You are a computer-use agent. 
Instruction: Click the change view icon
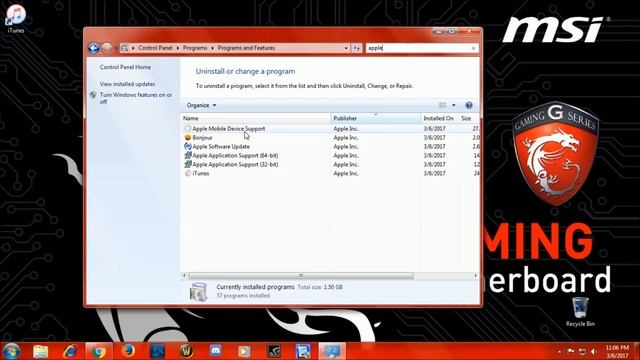(x=442, y=105)
